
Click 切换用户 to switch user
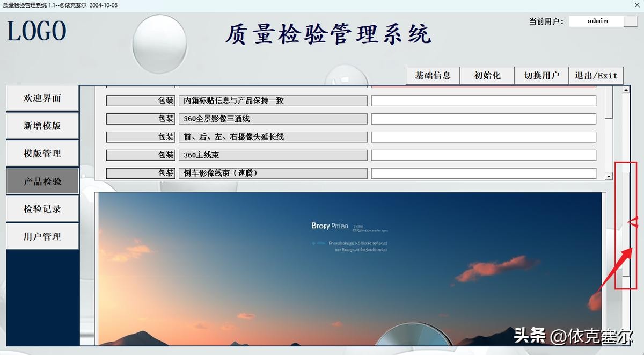(x=541, y=76)
